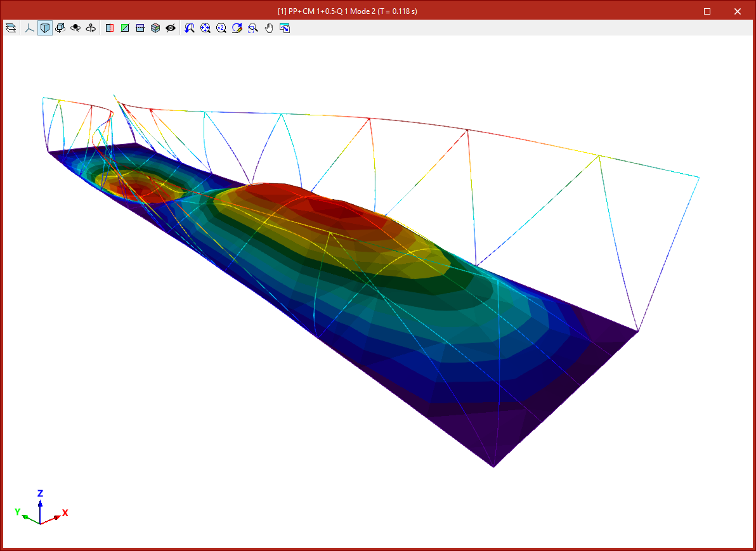Click the window layout icon after hand
Viewport: 756px width, 551px height.
pyautogui.click(x=285, y=28)
